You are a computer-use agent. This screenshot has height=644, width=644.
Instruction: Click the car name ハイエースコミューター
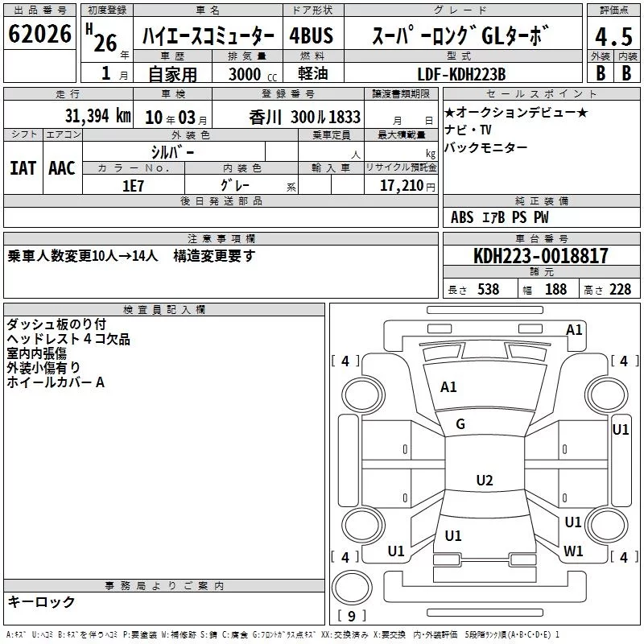click(208, 35)
